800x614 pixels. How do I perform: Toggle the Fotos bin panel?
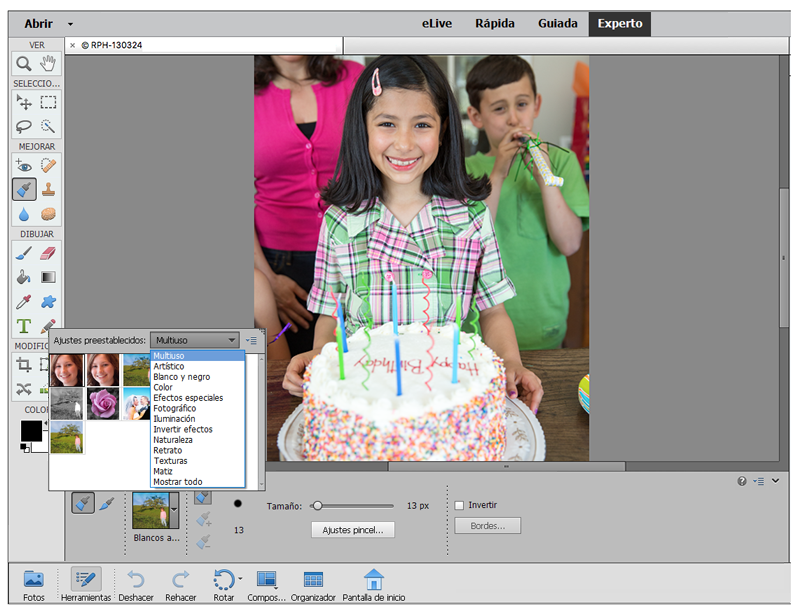[33, 579]
